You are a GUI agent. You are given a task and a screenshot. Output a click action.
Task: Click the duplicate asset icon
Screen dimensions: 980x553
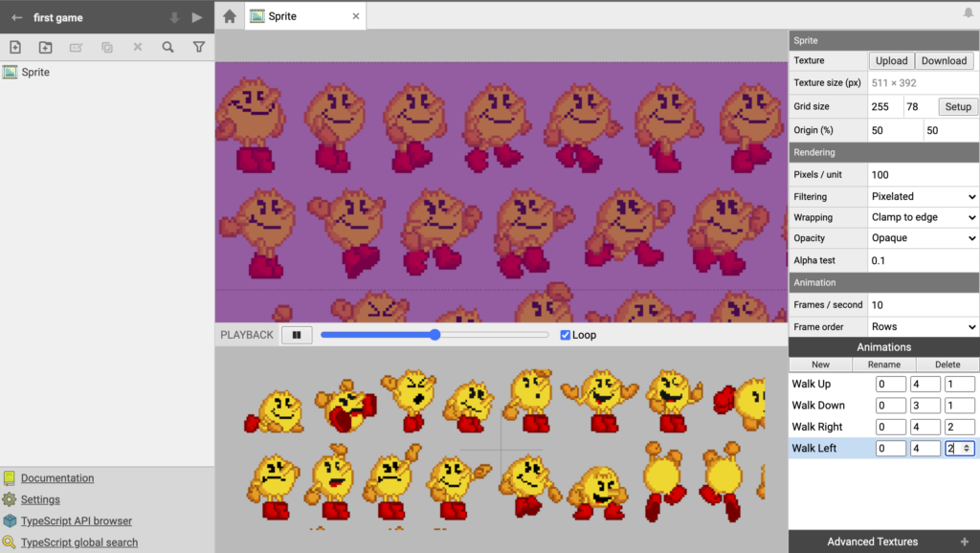pos(107,47)
